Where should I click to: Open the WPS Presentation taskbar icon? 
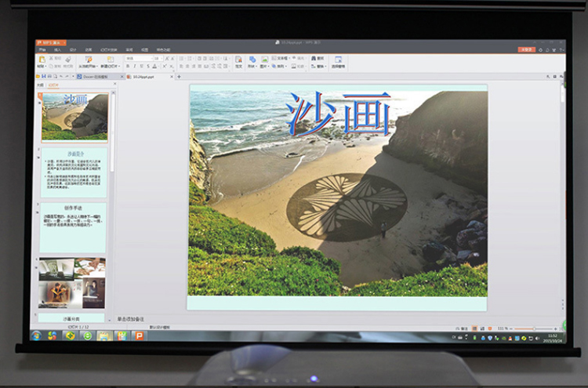(140, 335)
